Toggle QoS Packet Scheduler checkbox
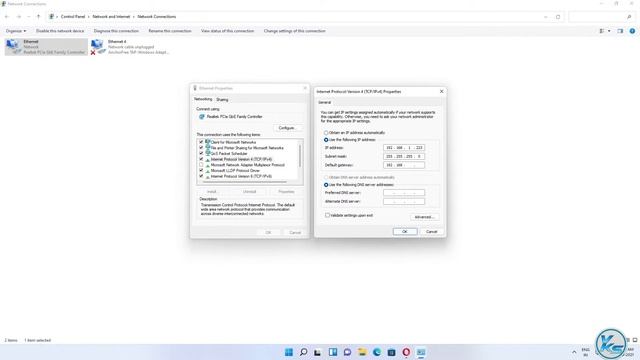 coord(201,153)
